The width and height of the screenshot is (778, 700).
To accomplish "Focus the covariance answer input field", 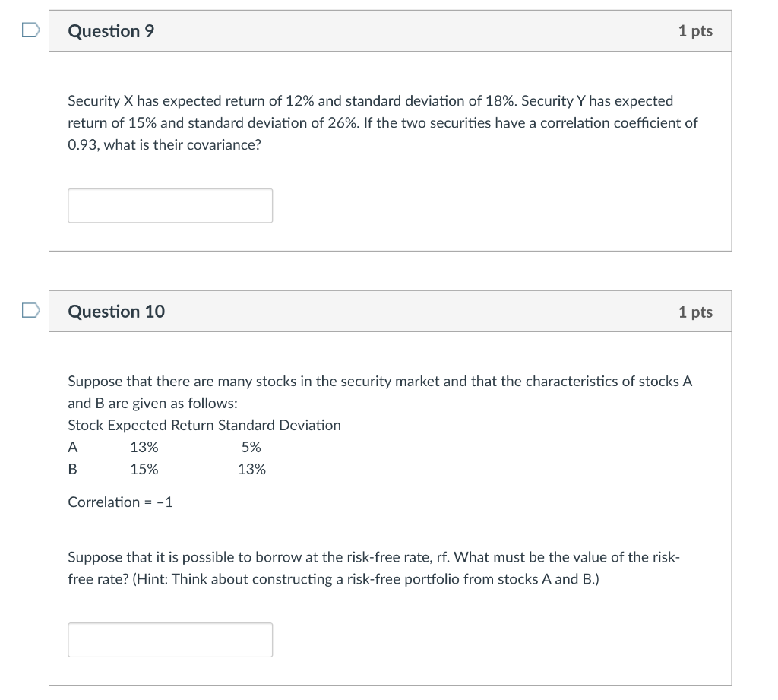I will click(x=170, y=205).
